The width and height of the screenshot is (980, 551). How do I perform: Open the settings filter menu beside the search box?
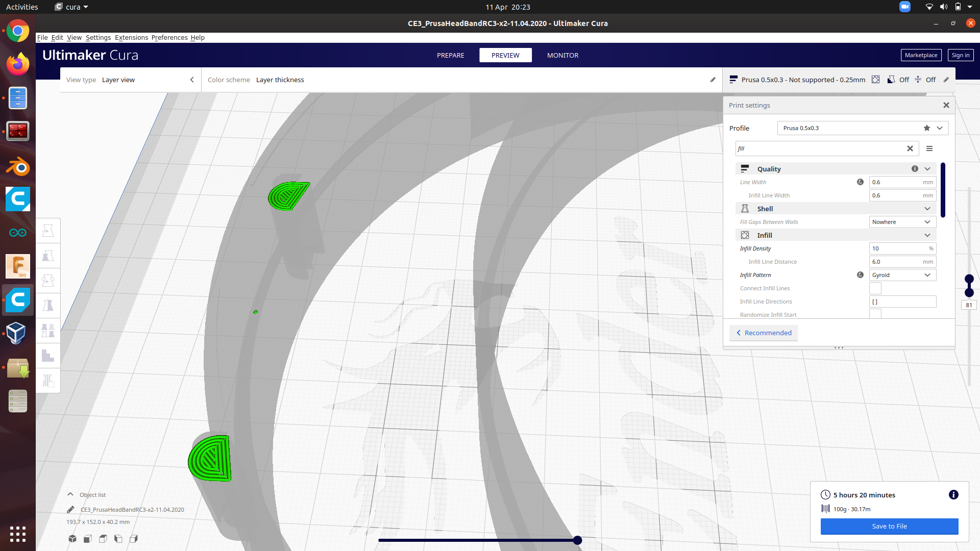(x=929, y=148)
